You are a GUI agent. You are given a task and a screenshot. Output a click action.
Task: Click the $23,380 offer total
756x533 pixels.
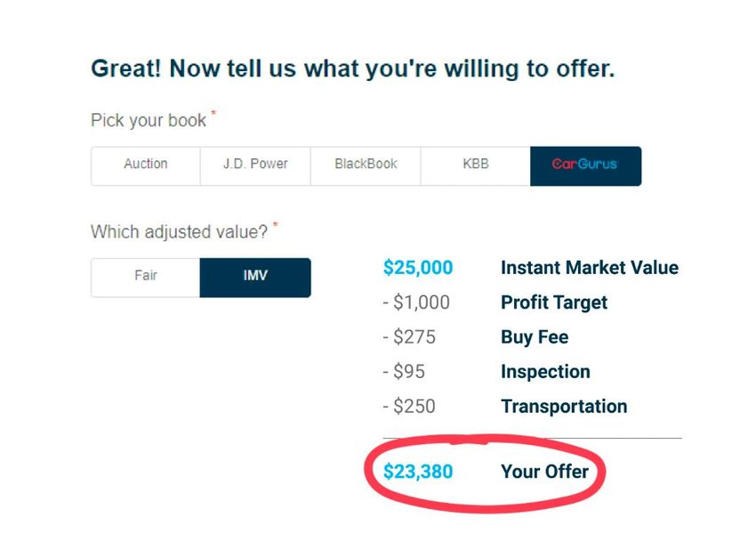(418, 472)
